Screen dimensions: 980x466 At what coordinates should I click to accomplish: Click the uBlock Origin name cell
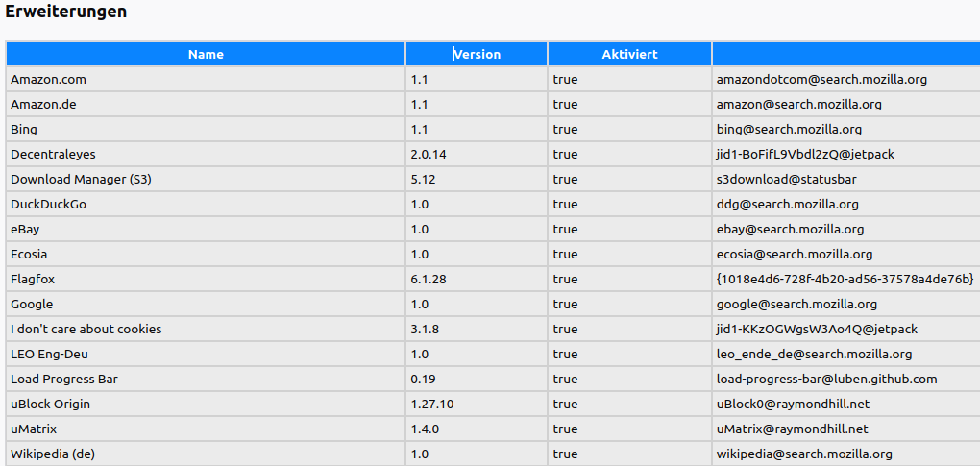[x=50, y=405]
